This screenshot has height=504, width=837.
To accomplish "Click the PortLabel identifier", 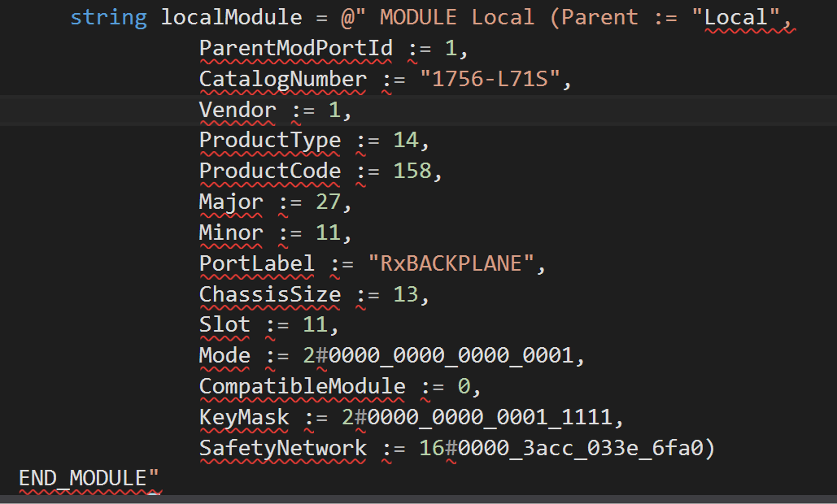I will click(257, 264).
